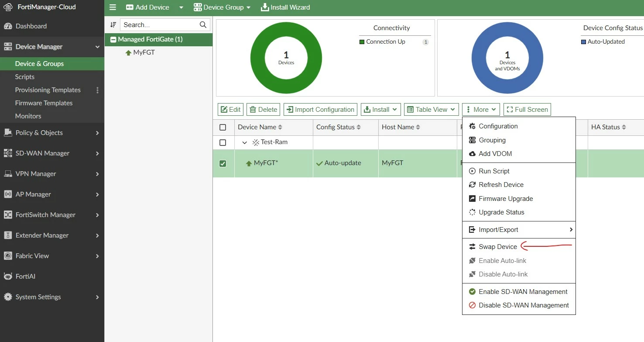Click Import Configuration button
Screen dimensions: 644x342
click(x=320, y=110)
